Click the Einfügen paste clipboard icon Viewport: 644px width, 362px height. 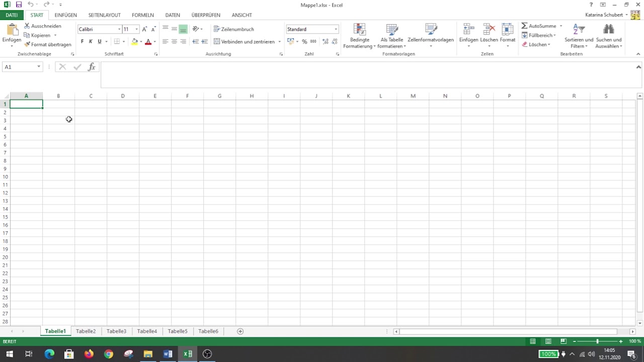pyautogui.click(x=12, y=30)
